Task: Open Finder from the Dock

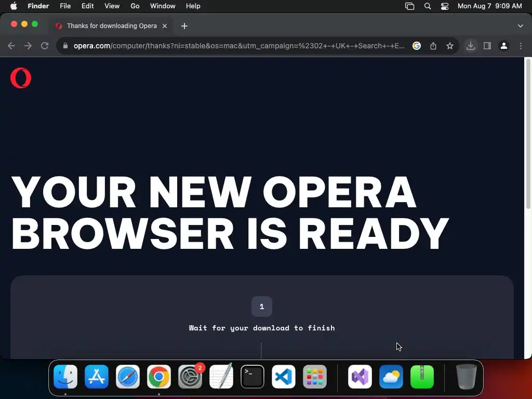Action: [x=65, y=377]
